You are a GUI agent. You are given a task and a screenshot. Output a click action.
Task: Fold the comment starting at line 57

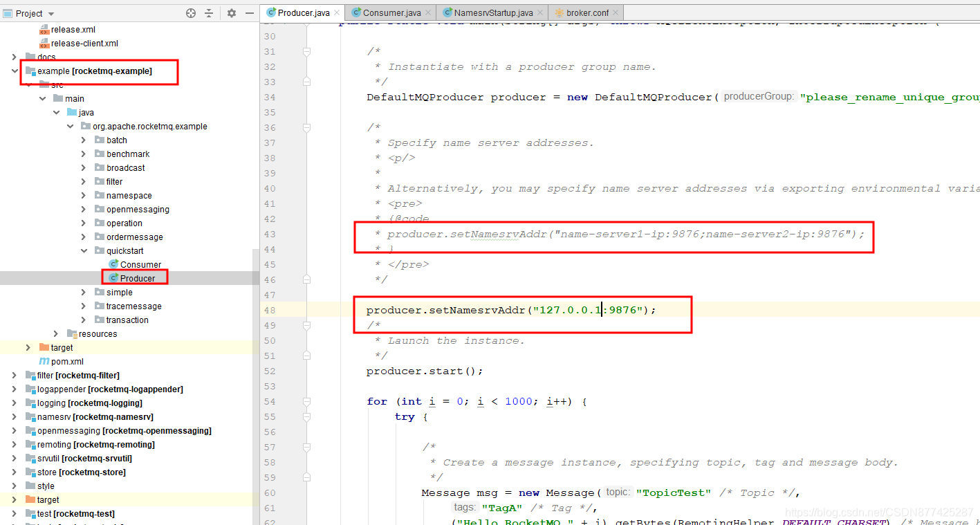[x=306, y=447]
